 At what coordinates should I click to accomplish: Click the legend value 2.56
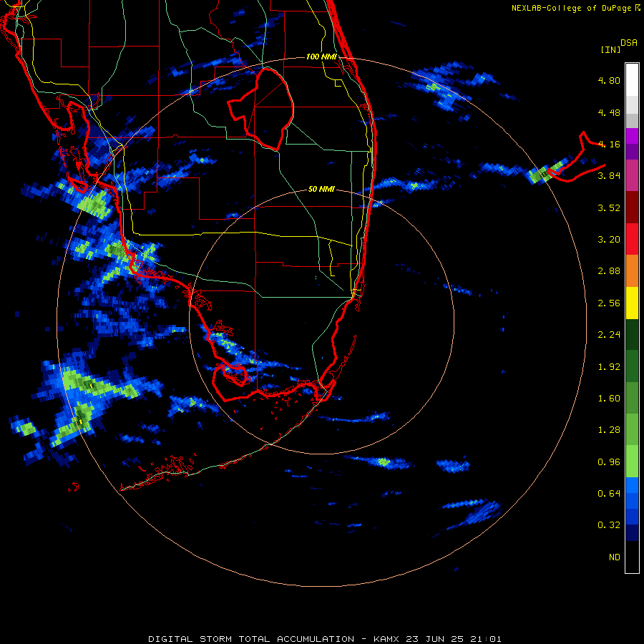pyautogui.click(x=609, y=303)
